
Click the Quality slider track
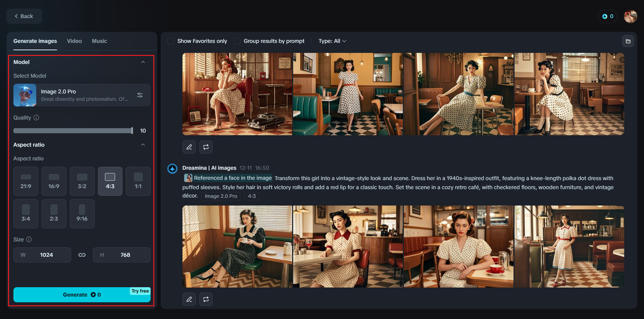[73, 131]
